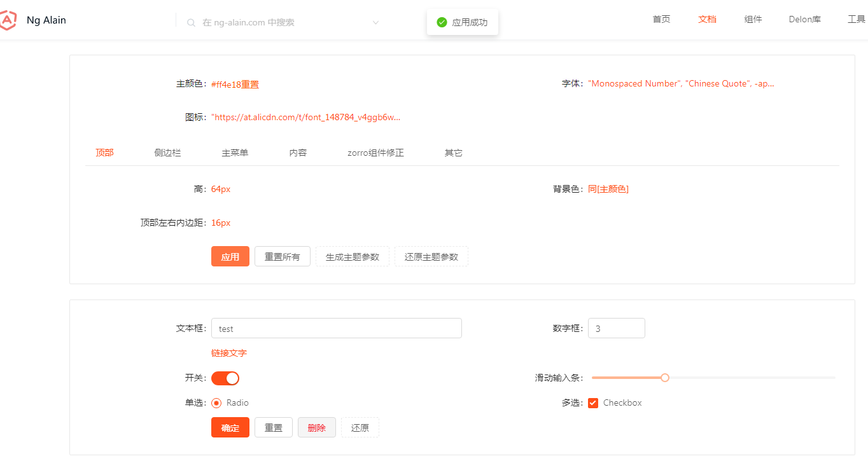Viewport: 868px width, 461px height.
Task: Switch to the zorro组件修正 tab
Action: point(375,153)
